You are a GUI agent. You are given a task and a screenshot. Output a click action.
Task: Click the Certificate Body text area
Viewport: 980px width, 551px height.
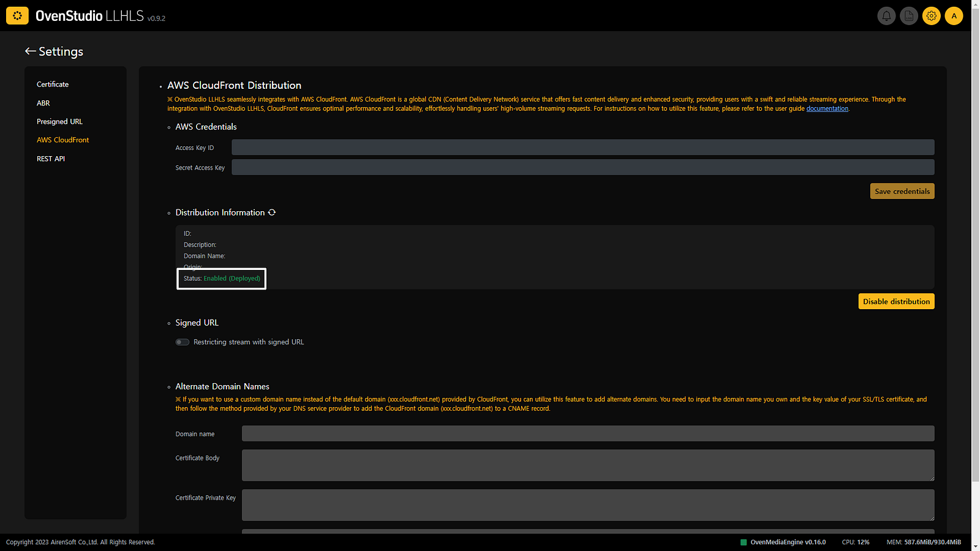pos(588,465)
